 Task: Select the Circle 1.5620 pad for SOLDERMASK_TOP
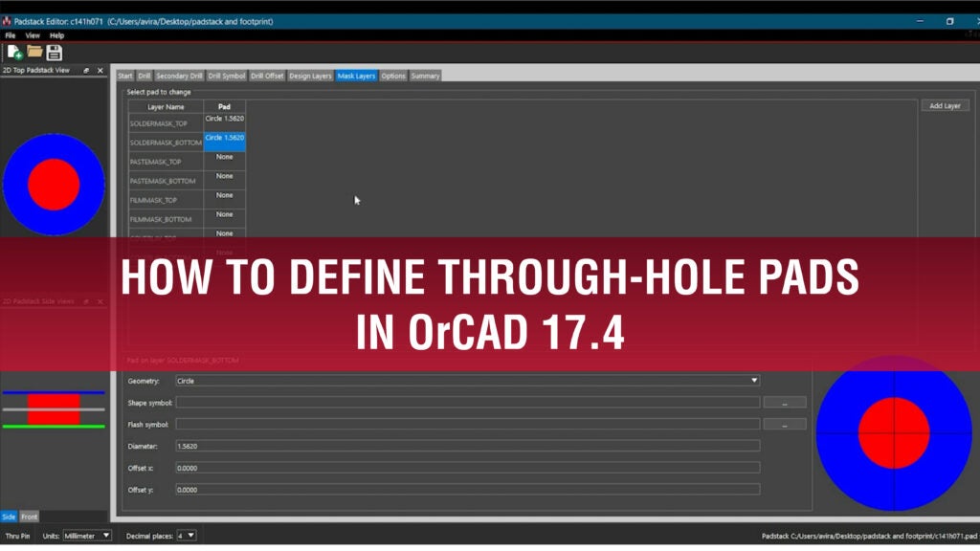[x=224, y=119]
